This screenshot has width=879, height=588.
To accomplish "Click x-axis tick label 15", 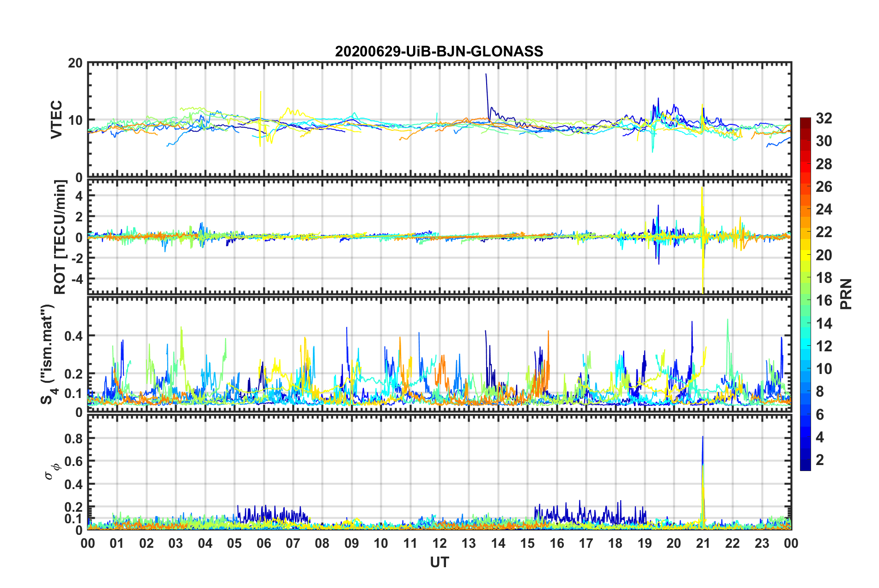I will click(528, 543).
